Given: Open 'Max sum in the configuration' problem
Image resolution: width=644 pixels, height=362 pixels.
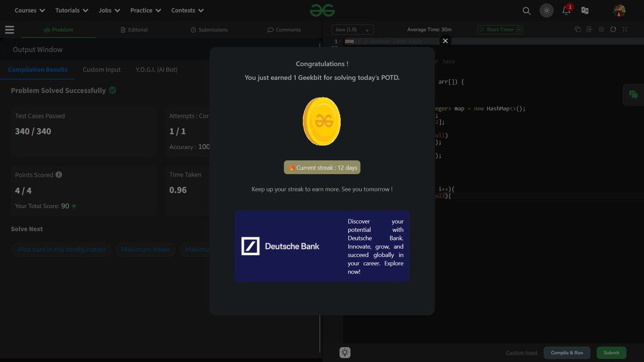Looking at the screenshot, I should coord(62,249).
